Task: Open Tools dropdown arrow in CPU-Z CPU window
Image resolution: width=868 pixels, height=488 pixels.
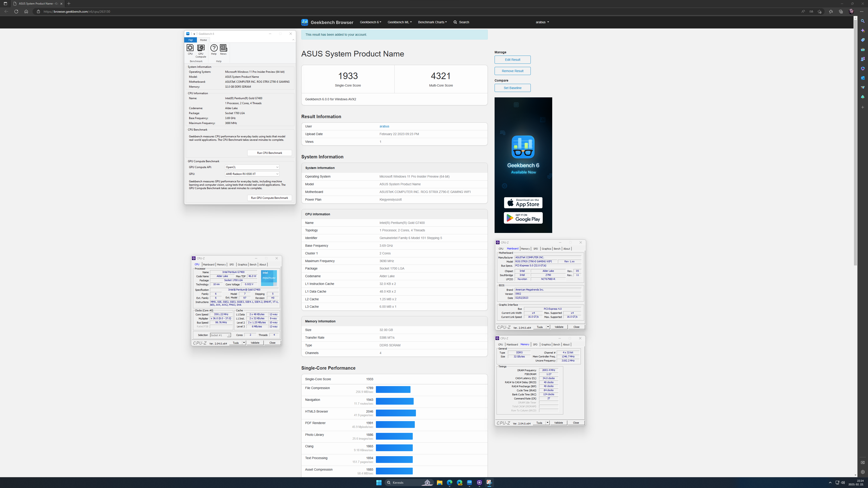Action: tap(244, 343)
